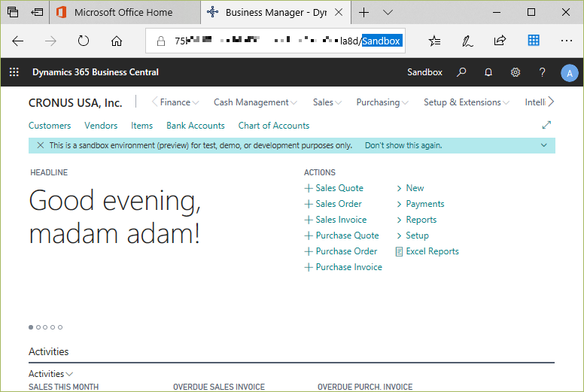The width and height of the screenshot is (584, 392).
Task: Open tabs you've set aside icon
Action: pyautogui.click(x=13, y=12)
